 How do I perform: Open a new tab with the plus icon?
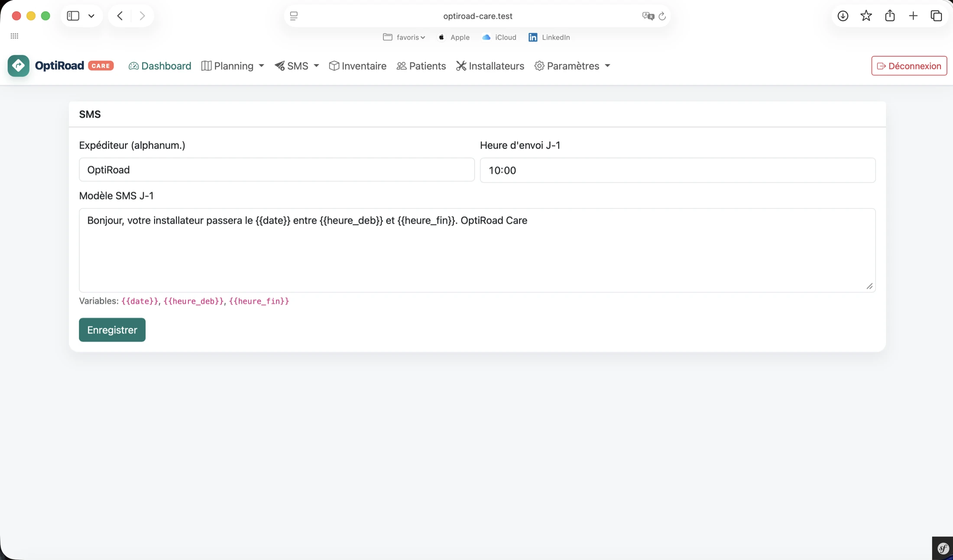click(x=913, y=16)
